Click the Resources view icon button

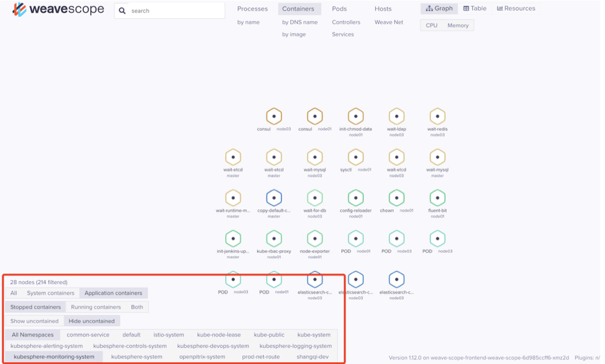click(x=516, y=8)
